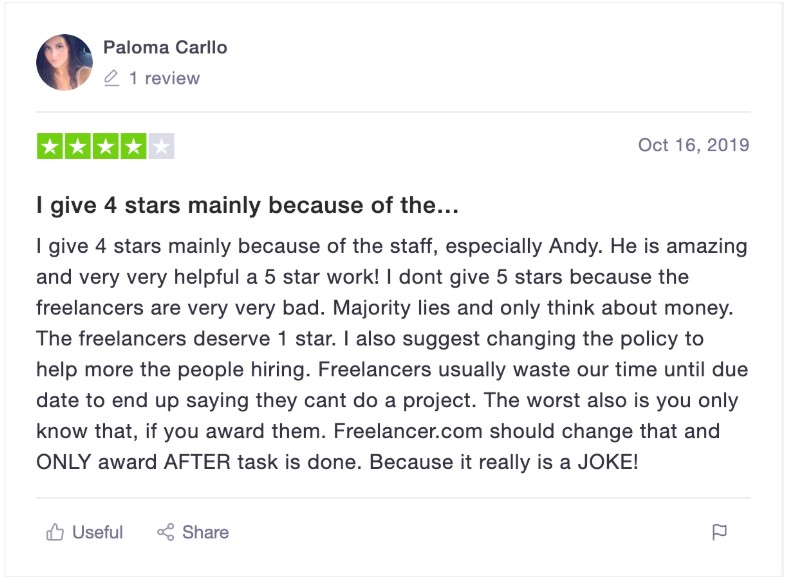This screenshot has height=579, width=785.
Task: Click the second green star
Action: (x=78, y=146)
